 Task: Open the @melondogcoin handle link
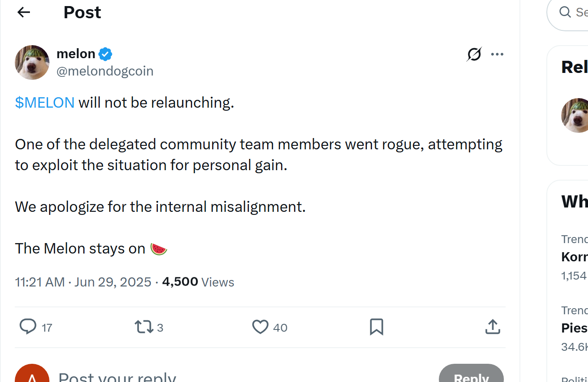105,71
